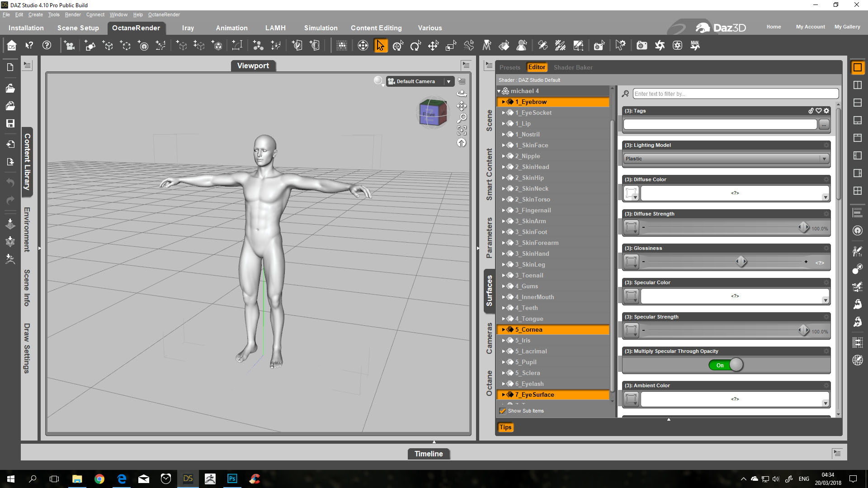Select the 3_SkinArm surface row
This screenshot has width=868, height=488.
[553, 221]
